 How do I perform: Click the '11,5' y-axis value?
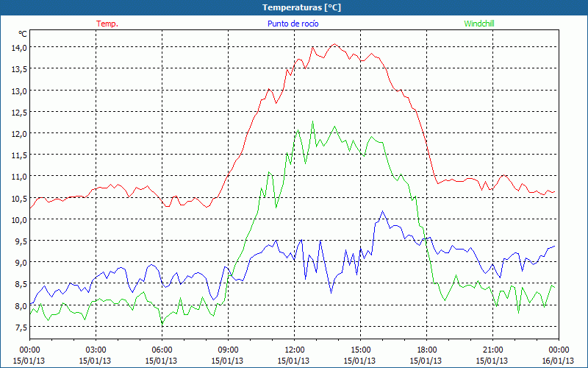[19, 155]
